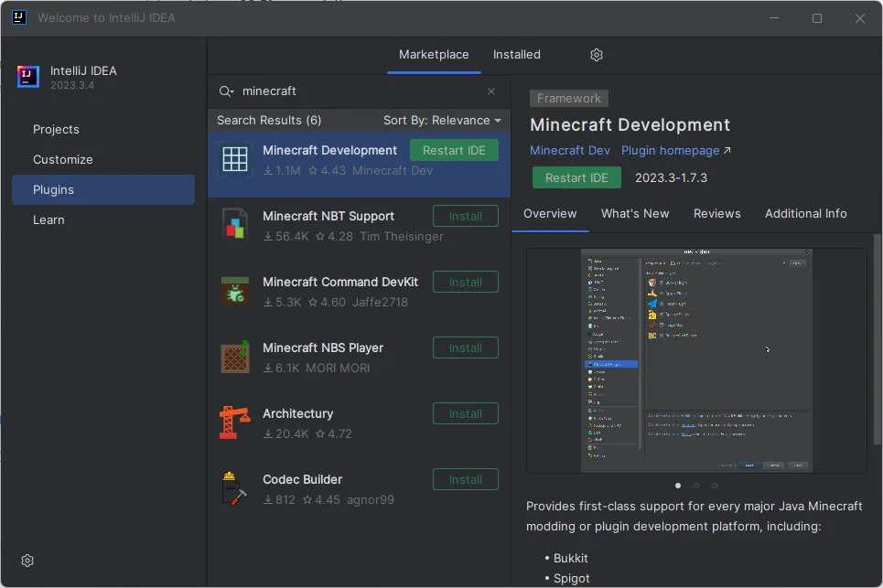Install Minecraft NBS Player
This screenshot has width=883, height=588.
[465, 347]
